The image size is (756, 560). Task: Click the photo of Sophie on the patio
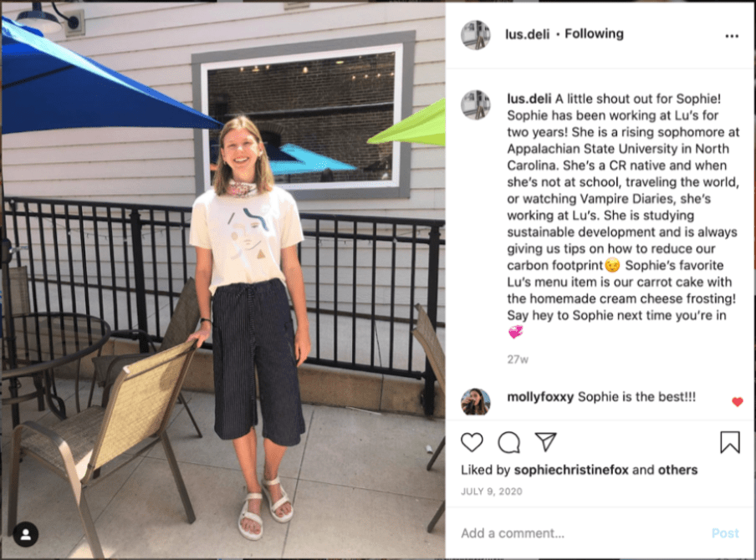[223, 280]
